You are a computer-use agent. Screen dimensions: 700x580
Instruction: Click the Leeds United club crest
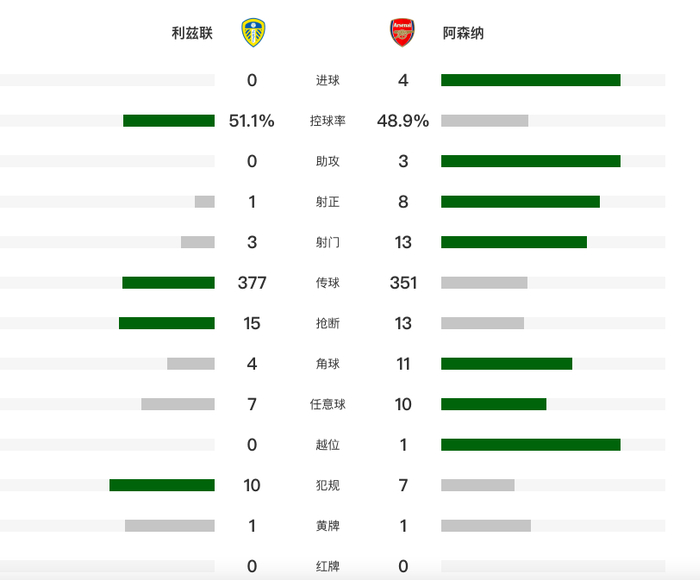252,33
